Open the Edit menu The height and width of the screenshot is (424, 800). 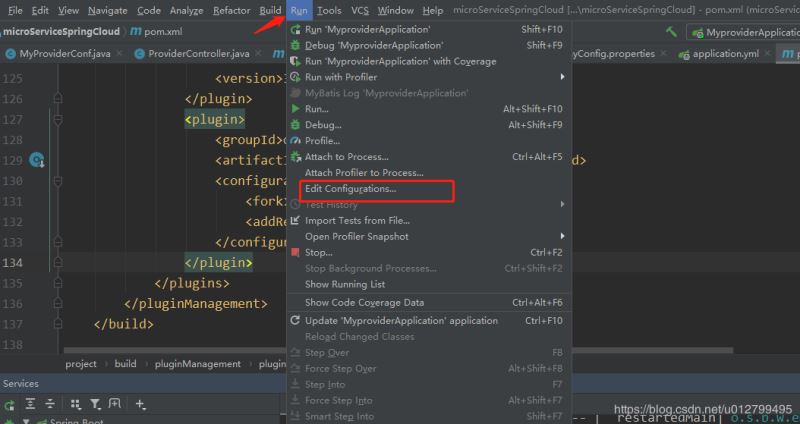click(x=40, y=10)
